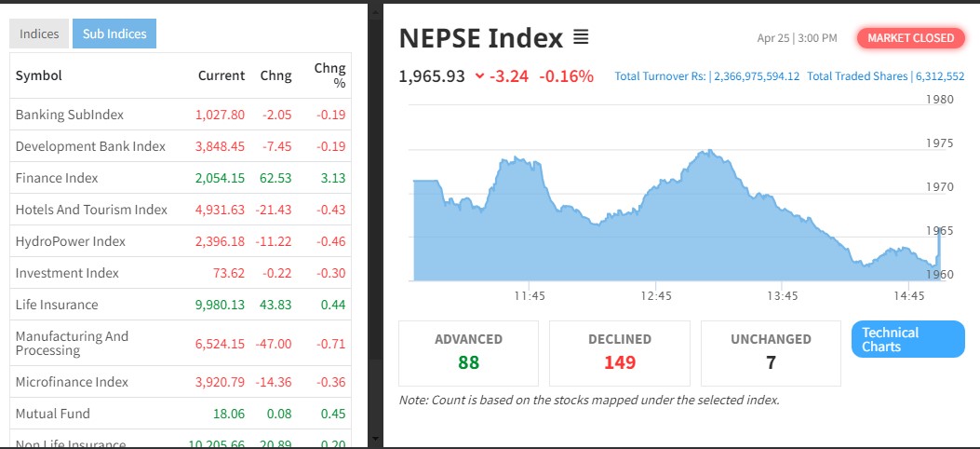Open Technical Charts
Viewport: 980px width, 449px height.
click(x=907, y=339)
